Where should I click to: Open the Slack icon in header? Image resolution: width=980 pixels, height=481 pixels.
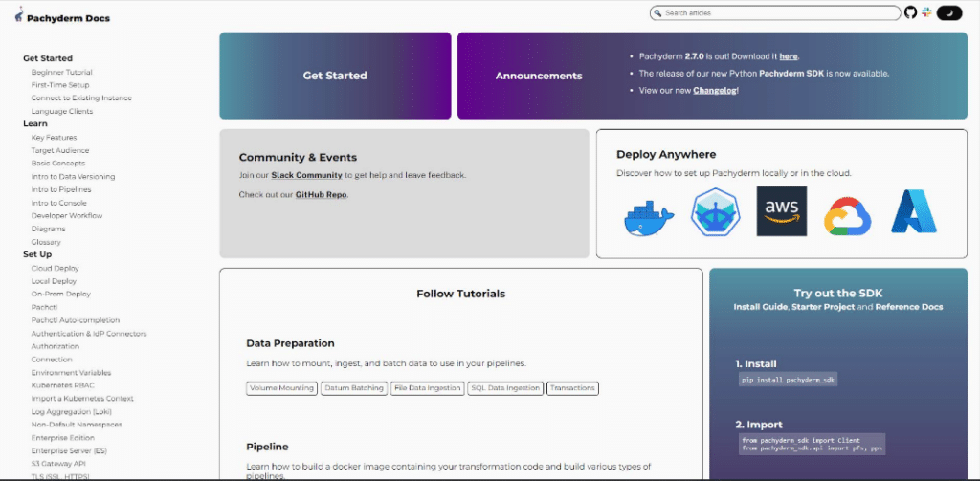click(926, 12)
